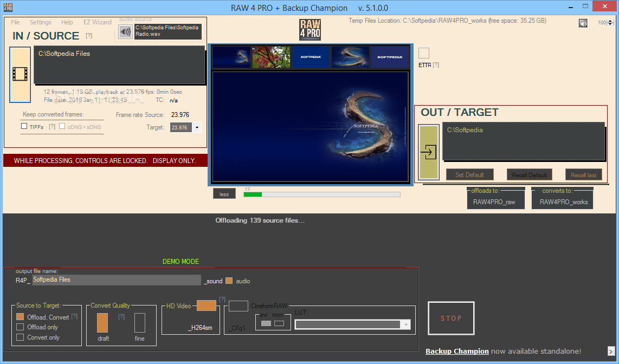
Task: Click the [?] help beside HD Video
Action: coord(222,300)
